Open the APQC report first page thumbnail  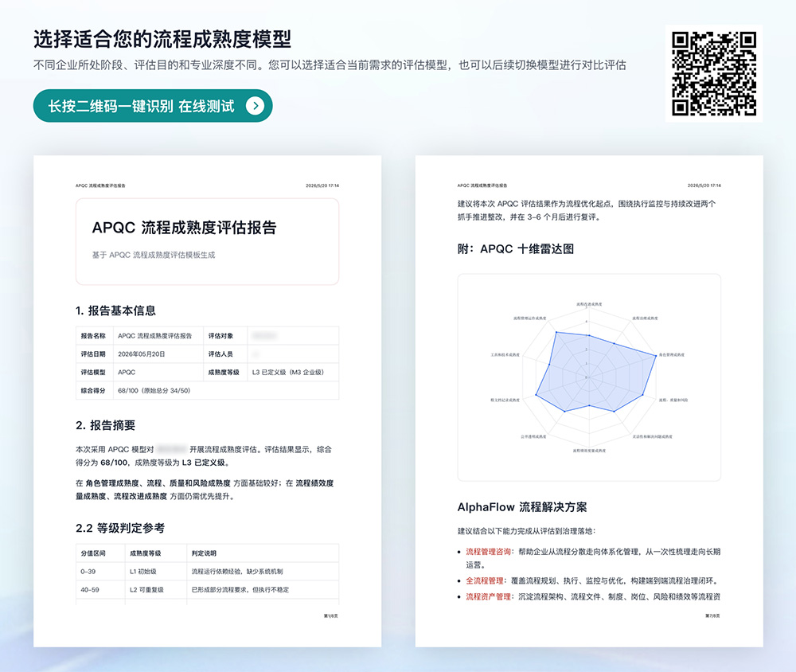click(x=207, y=401)
